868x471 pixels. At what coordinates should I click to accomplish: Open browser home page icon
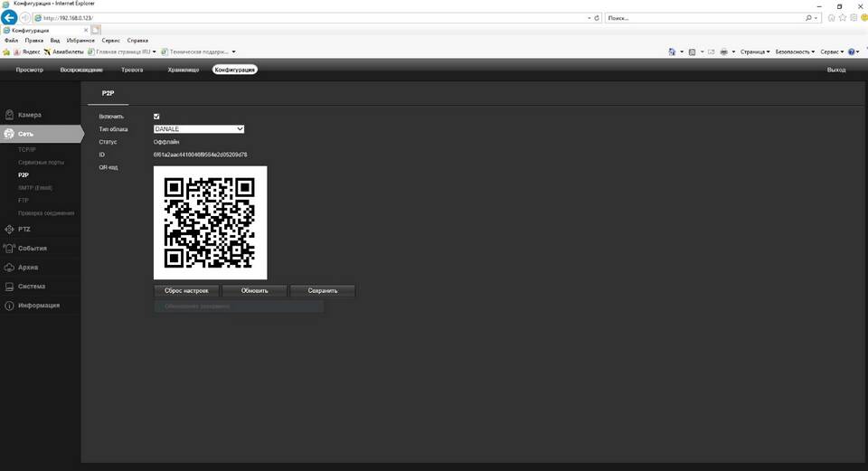point(831,18)
